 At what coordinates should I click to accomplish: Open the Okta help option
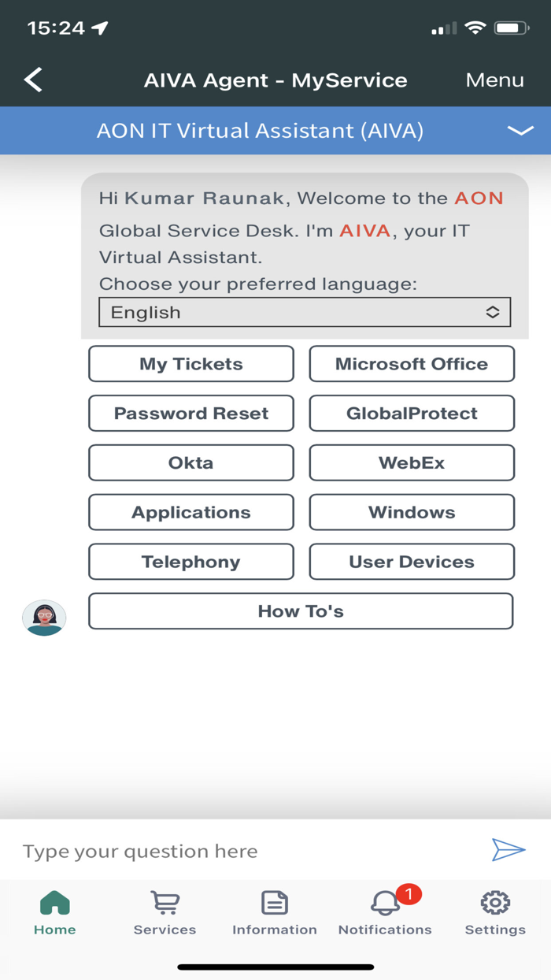[x=190, y=462]
